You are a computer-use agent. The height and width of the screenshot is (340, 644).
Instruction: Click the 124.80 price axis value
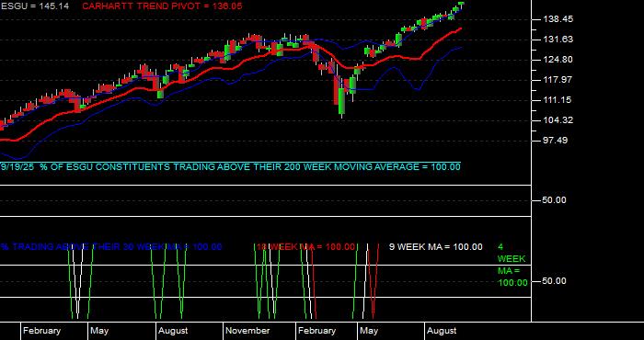[x=558, y=60]
